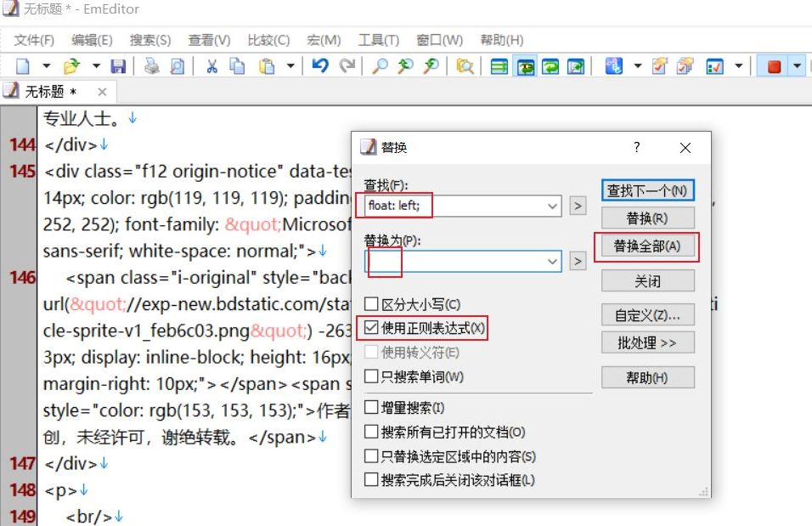Click the 批处理 >> button
This screenshot has width=812, height=526.
[x=647, y=343]
